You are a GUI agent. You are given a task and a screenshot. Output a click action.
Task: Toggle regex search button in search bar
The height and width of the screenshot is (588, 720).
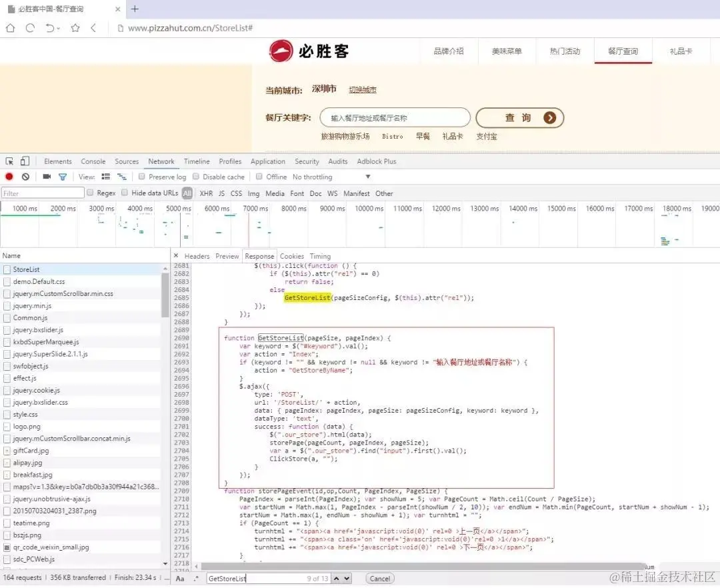click(x=197, y=579)
